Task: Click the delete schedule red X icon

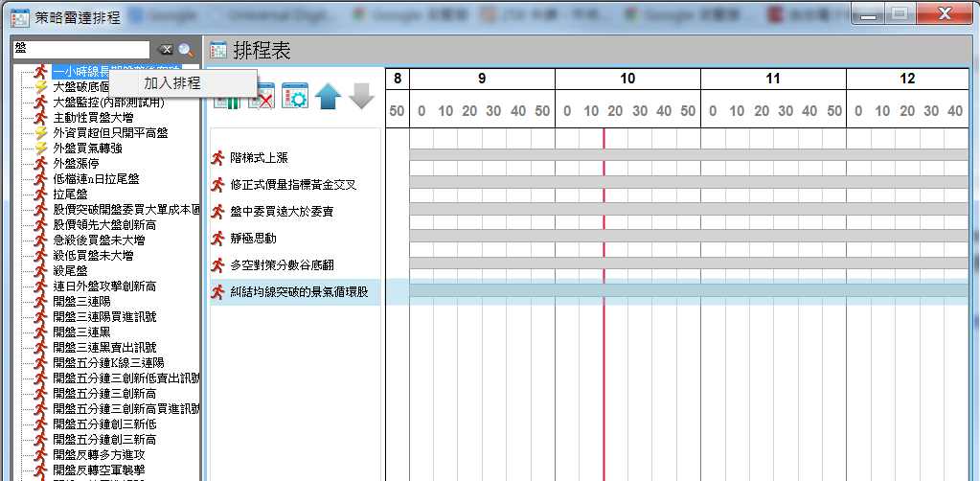Action: point(261,96)
